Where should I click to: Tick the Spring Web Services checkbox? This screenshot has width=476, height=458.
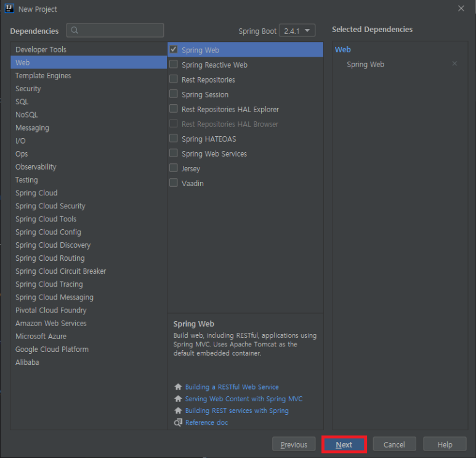point(174,153)
